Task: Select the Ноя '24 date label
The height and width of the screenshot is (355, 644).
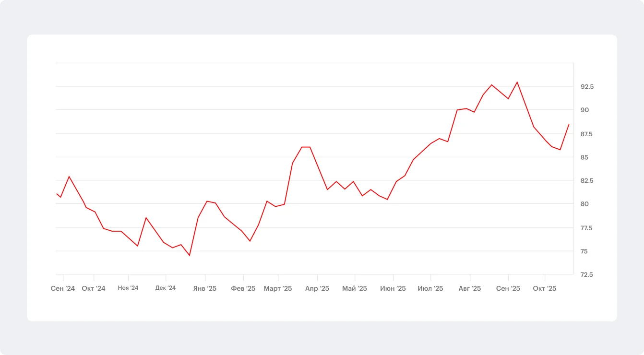Action: [x=128, y=288]
